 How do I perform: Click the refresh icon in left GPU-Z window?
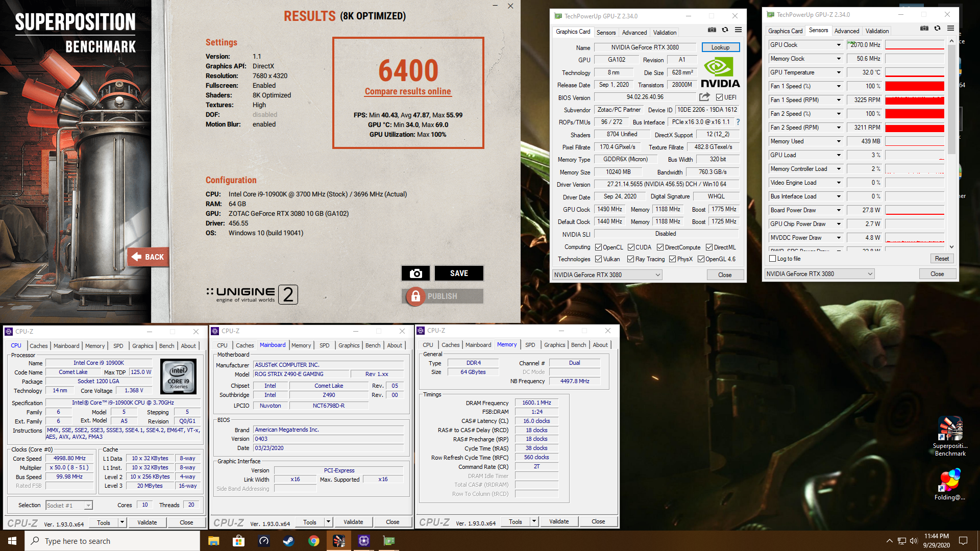[x=725, y=30]
